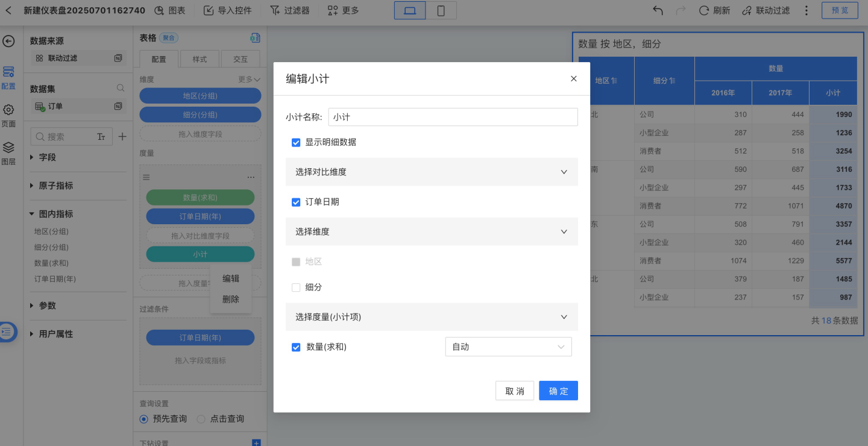Collapse the 选择度量(小计项) section
The image size is (868, 446).
click(x=564, y=317)
